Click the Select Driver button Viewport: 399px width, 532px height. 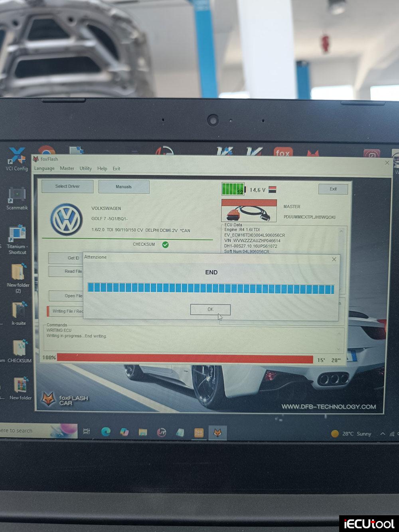(x=67, y=186)
